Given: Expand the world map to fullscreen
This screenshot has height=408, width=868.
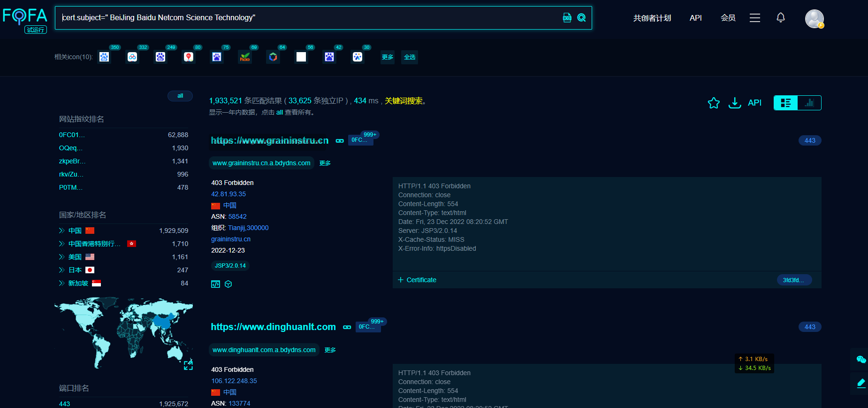Looking at the screenshot, I should (188, 365).
